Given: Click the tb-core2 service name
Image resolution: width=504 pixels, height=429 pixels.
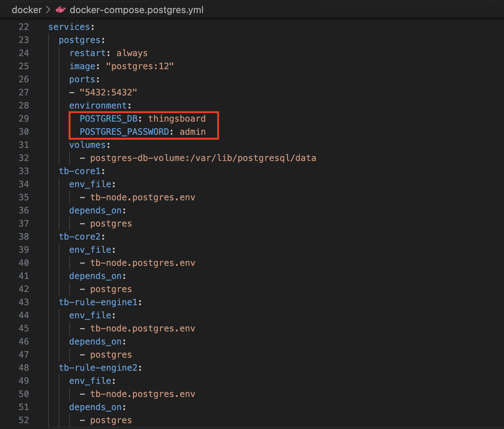Looking at the screenshot, I should tap(79, 237).
